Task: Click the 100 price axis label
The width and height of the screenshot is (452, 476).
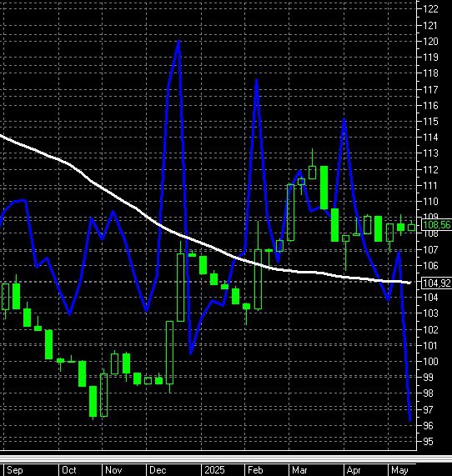Action: (430, 361)
